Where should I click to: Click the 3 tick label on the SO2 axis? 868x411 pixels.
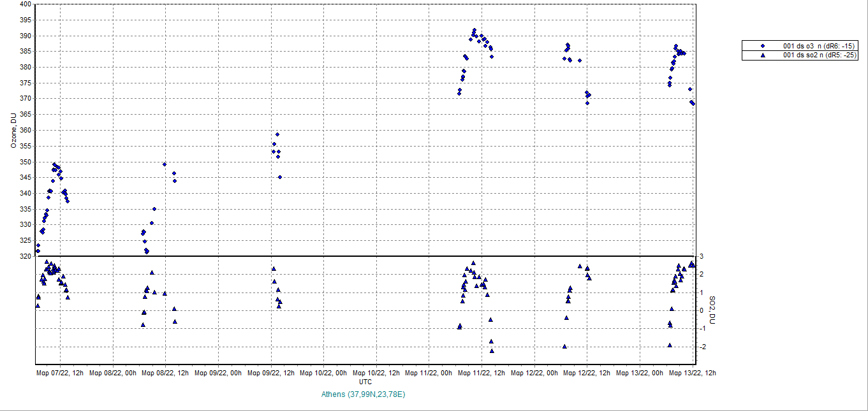click(701, 257)
